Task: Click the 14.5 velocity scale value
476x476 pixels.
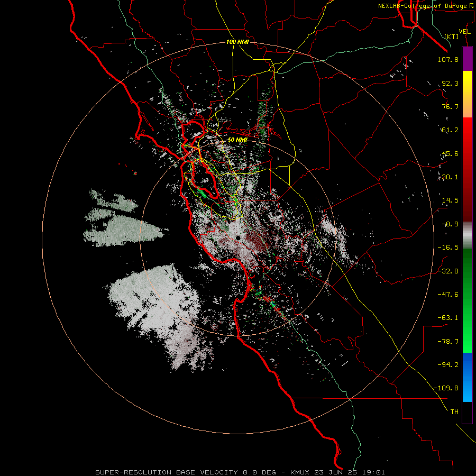Action: 450,200
